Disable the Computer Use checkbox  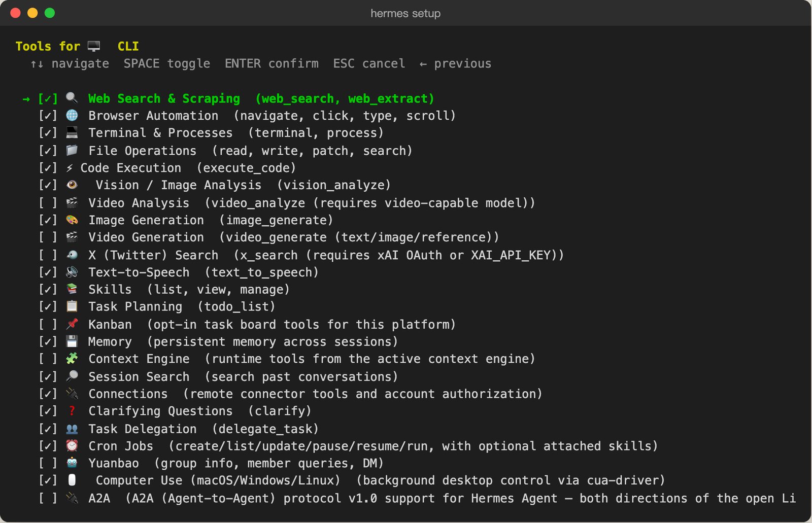(x=48, y=480)
